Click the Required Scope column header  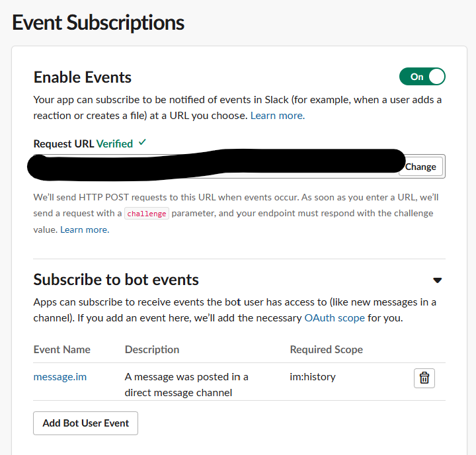point(327,350)
